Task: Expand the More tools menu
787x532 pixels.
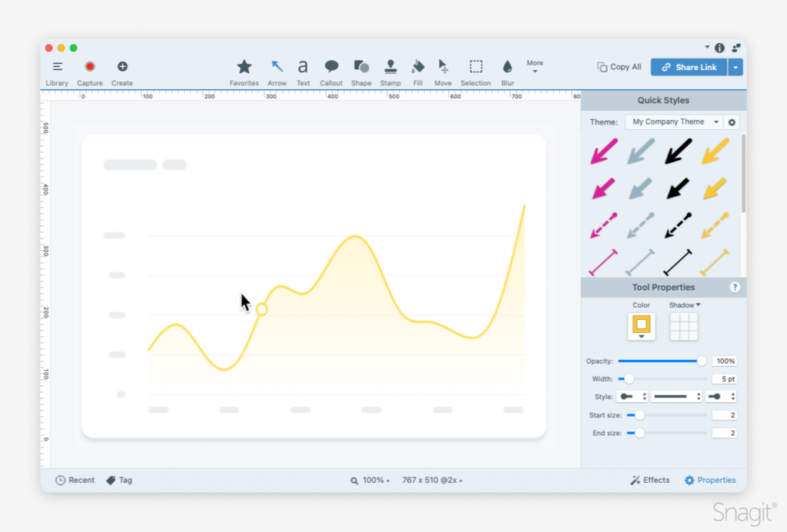Action: [535, 66]
